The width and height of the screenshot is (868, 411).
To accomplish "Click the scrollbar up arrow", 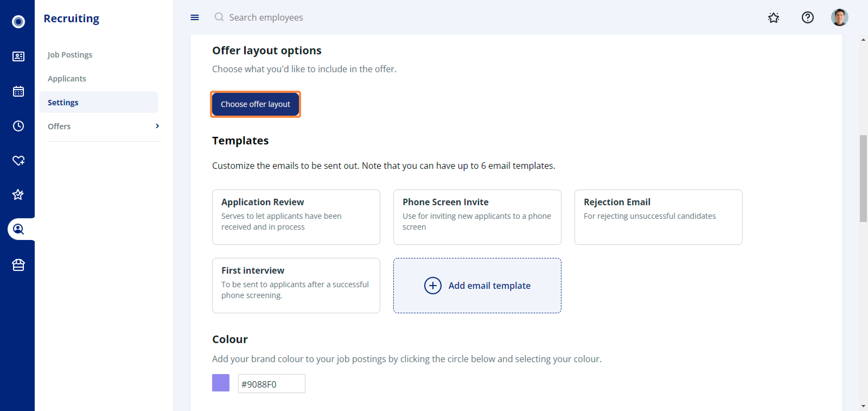I will 863,39.
